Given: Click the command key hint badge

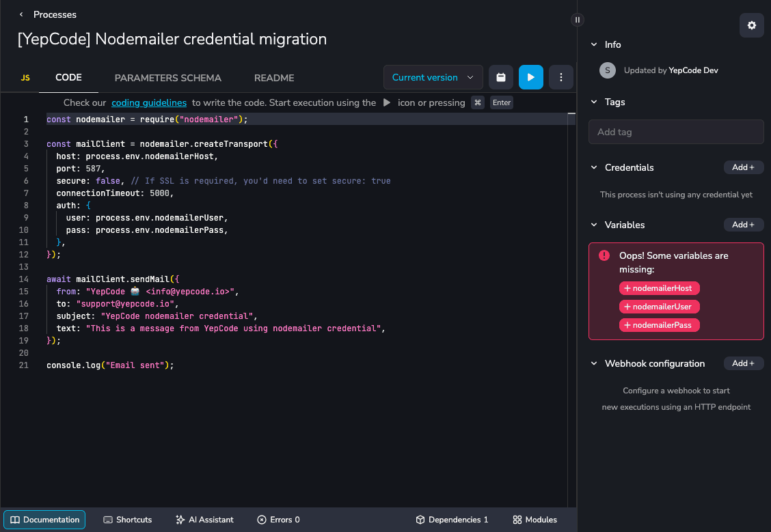Looking at the screenshot, I should [478, 102].
